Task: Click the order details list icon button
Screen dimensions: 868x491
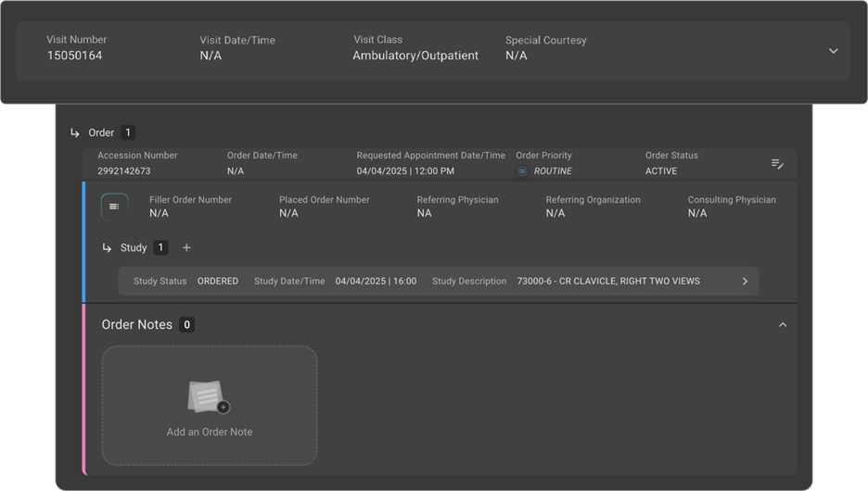Action: point(114,207)
